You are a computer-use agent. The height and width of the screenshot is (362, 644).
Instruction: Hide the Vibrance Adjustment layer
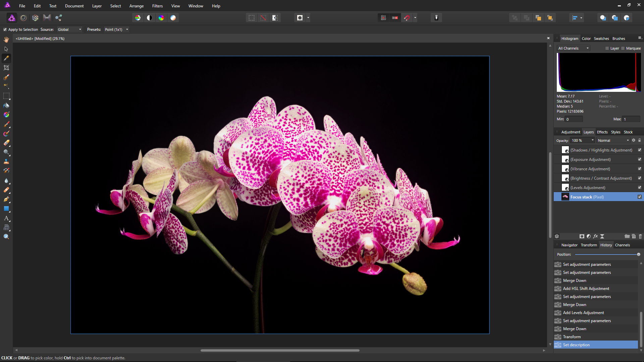[640, 169]
